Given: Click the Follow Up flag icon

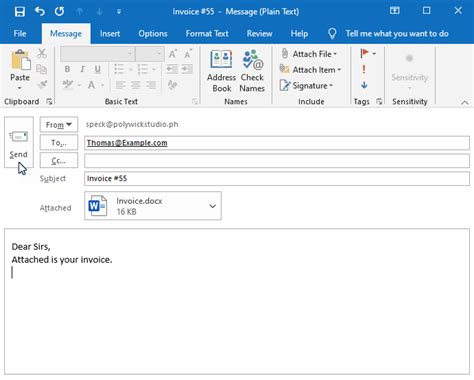Looking at the screenshot, I should pos(364,53).
